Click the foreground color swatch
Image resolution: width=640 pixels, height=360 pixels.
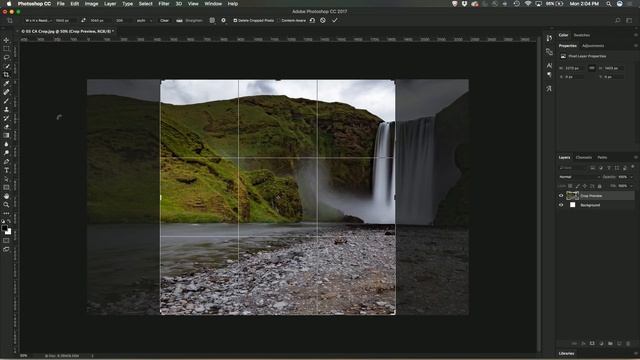[x=4, y=228]
